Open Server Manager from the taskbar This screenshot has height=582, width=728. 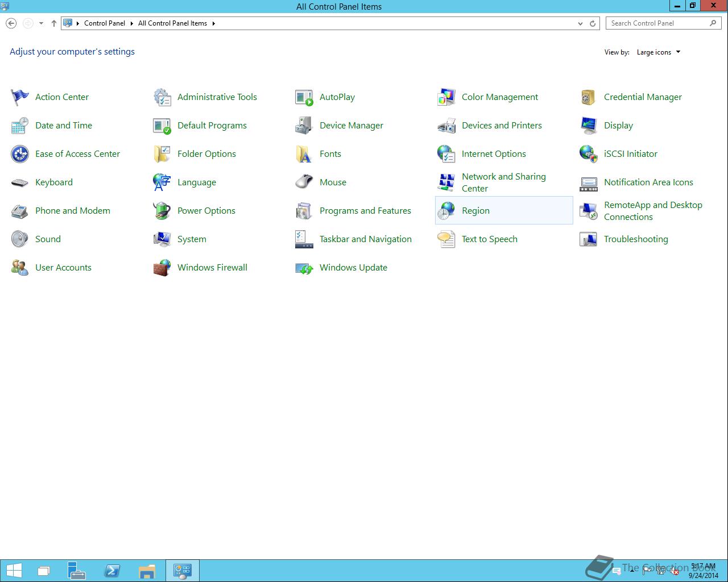click(x=77, y=571)
